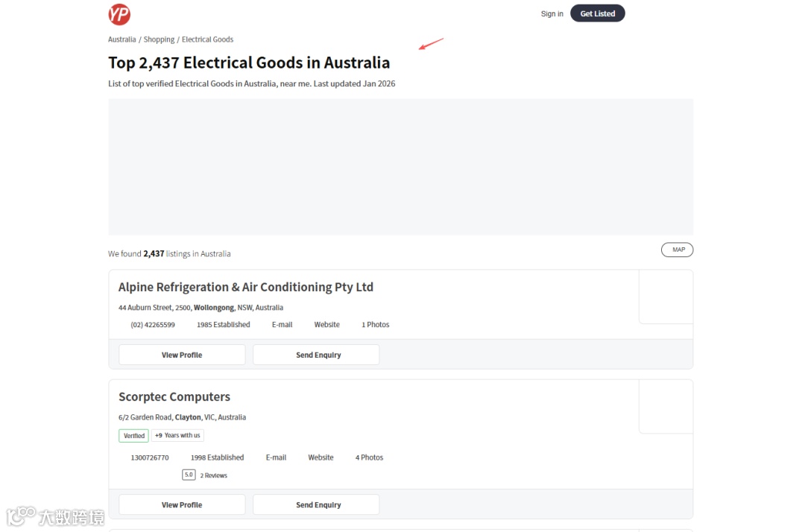
Task: View Profile of Alpine Refrigeration
Action: click(x=182, y=355)
